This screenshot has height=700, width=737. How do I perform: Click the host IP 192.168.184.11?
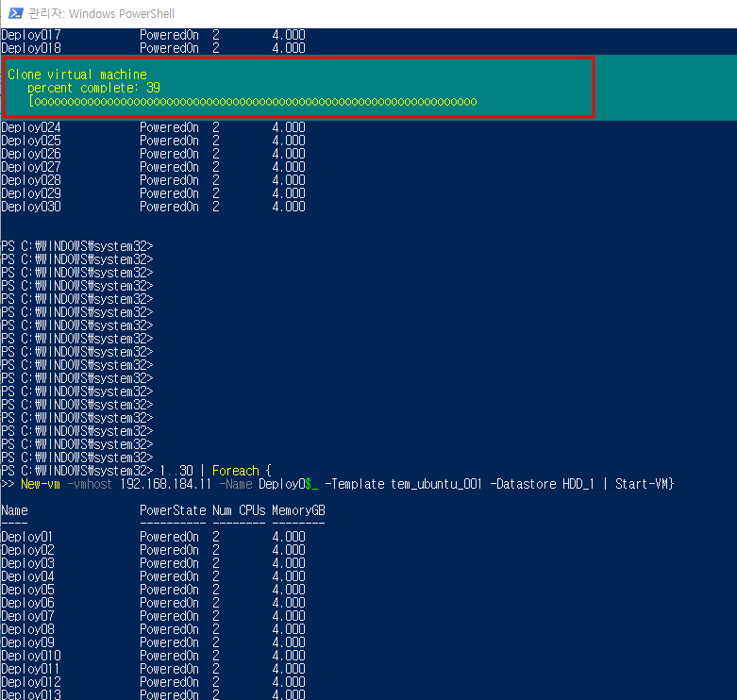[x=166, y=484]
